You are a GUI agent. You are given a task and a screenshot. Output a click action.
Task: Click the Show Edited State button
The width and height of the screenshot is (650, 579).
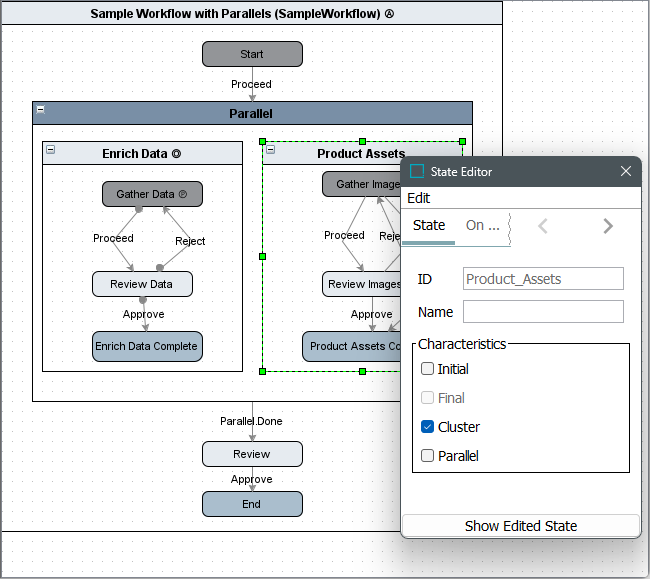[520, 526]
